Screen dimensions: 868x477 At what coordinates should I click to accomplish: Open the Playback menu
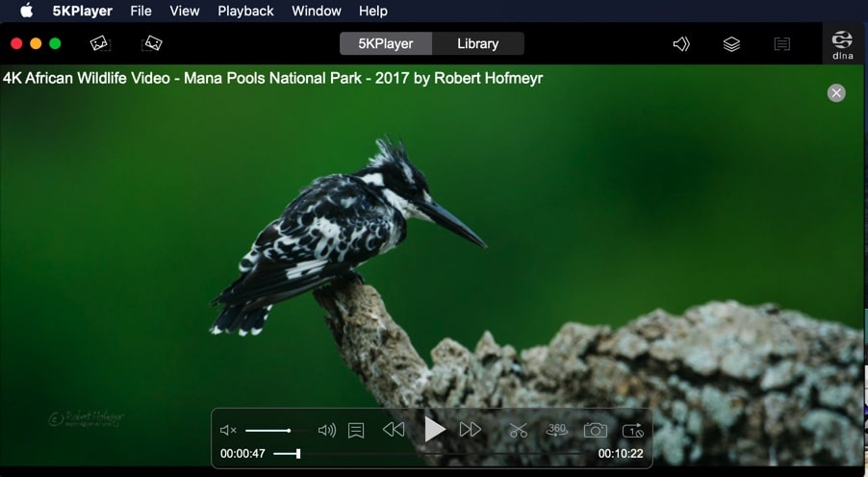tap(245, 11)
